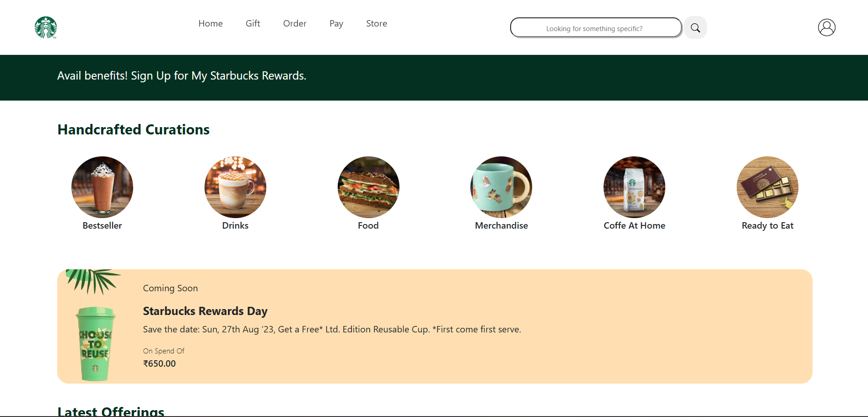
Task: Click the Sign Up for Starbucks Rewards banner text
Action: coord(182,76)
